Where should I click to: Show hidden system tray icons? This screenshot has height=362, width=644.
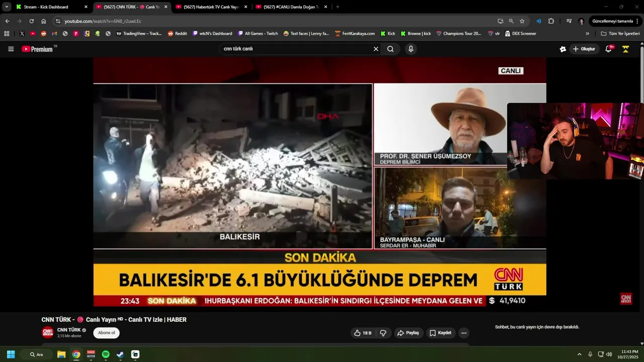click(579, 354)
